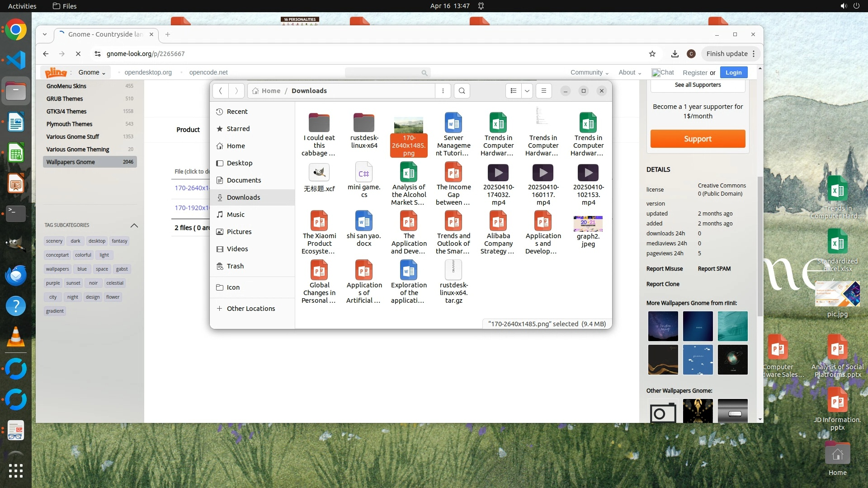Open rustdesk-linux-x64 folder
The image size is (868, 488).
364,123
